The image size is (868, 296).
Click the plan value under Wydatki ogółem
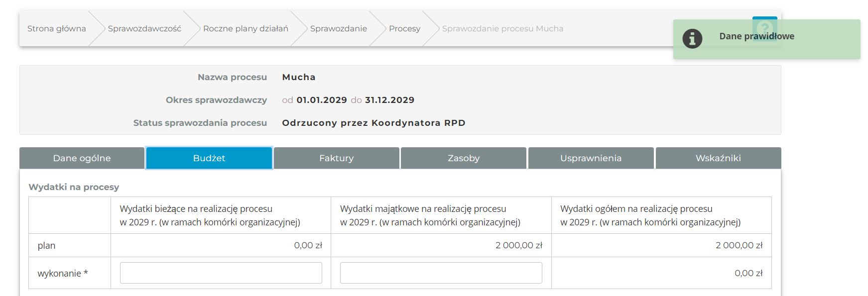point(739,245)
